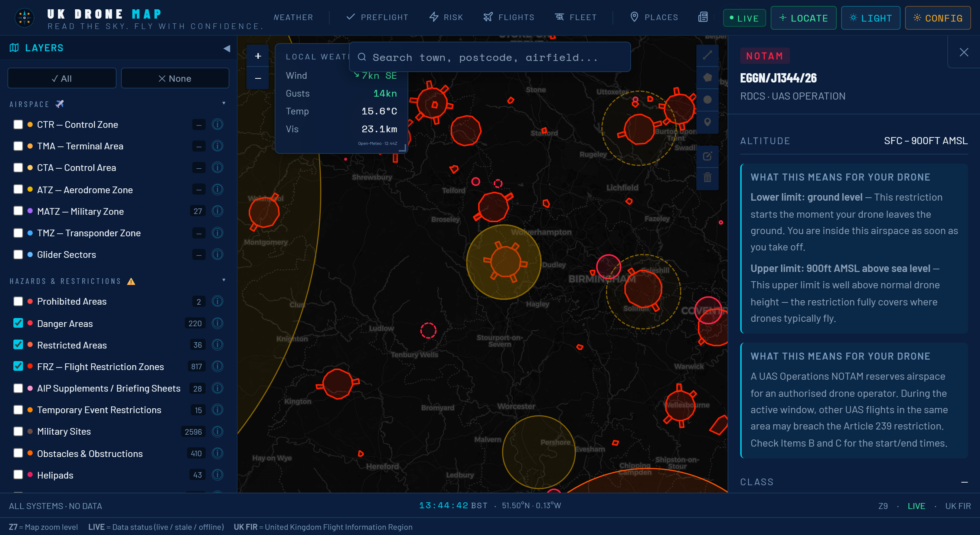Click the Pershore yellow circle zone
The width and height of the screenshot is (980, 535).
pos(539,452)
